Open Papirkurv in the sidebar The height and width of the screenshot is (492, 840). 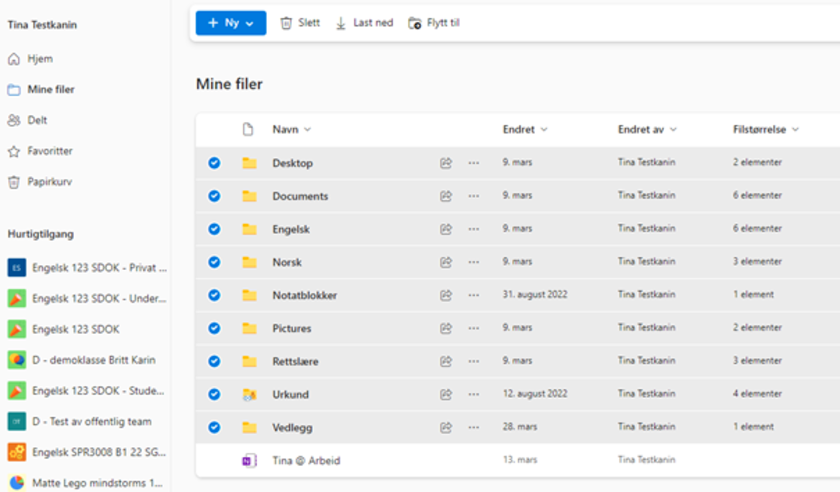(40, 182)
